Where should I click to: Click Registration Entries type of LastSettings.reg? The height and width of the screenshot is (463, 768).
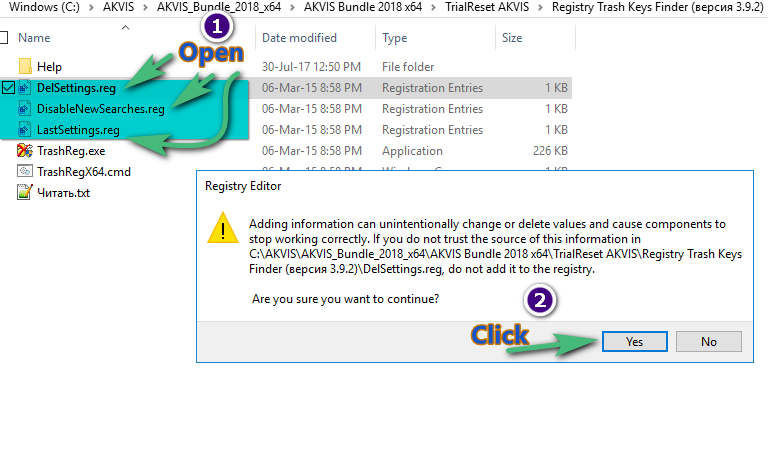[x=432, y=130]
